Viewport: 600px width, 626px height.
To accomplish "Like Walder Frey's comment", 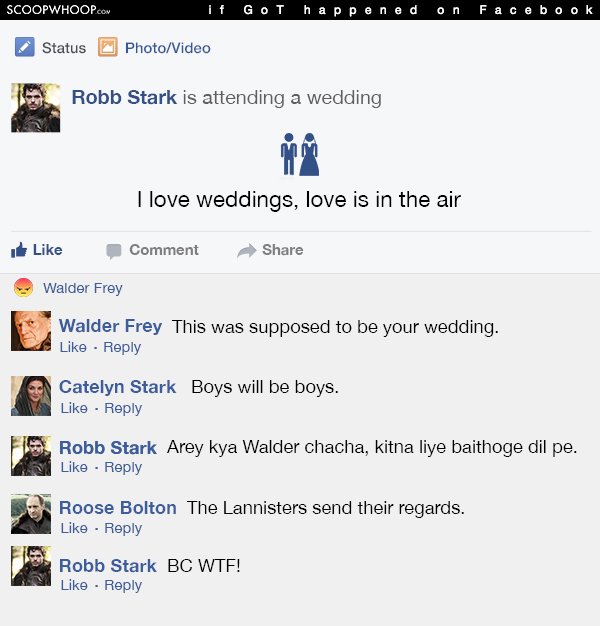I will [73, 347].
